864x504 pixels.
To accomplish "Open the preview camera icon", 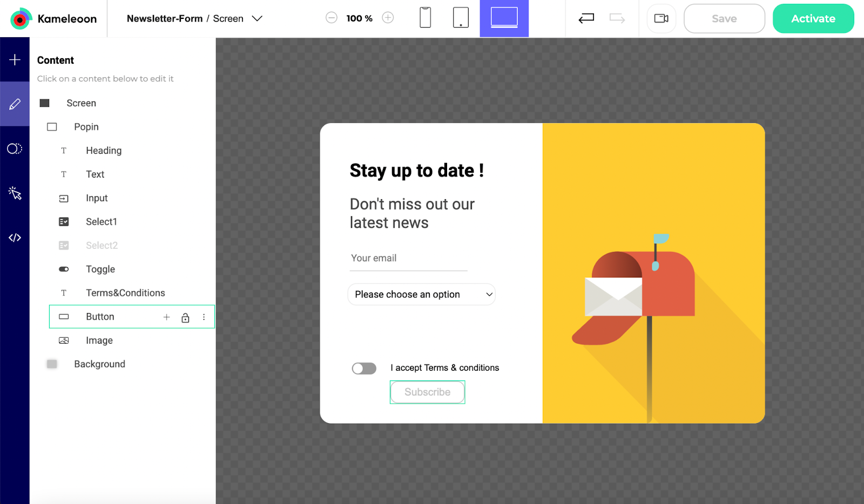I will tap(661, 19).
